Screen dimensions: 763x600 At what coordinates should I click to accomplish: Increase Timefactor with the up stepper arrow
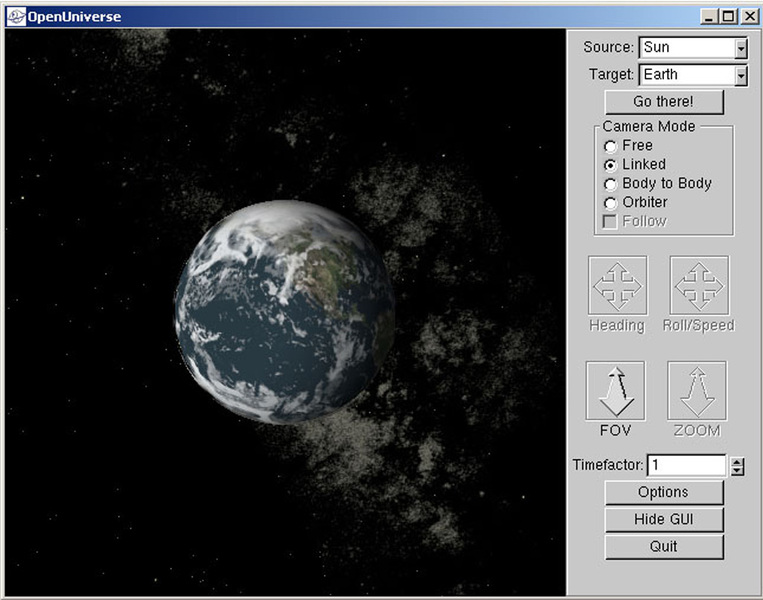pyautogui.click(x=738, y=461)
